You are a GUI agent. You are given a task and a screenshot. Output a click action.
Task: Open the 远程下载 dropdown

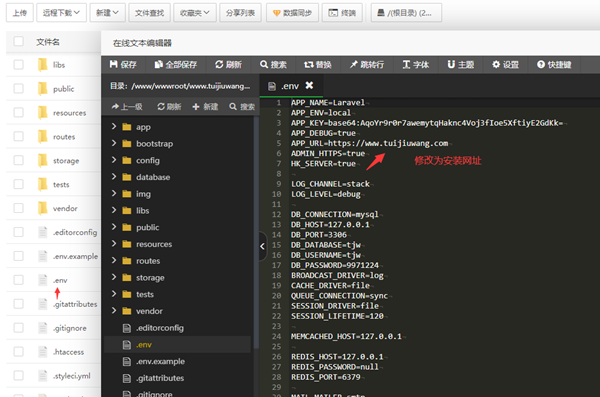tap(61, 13)
